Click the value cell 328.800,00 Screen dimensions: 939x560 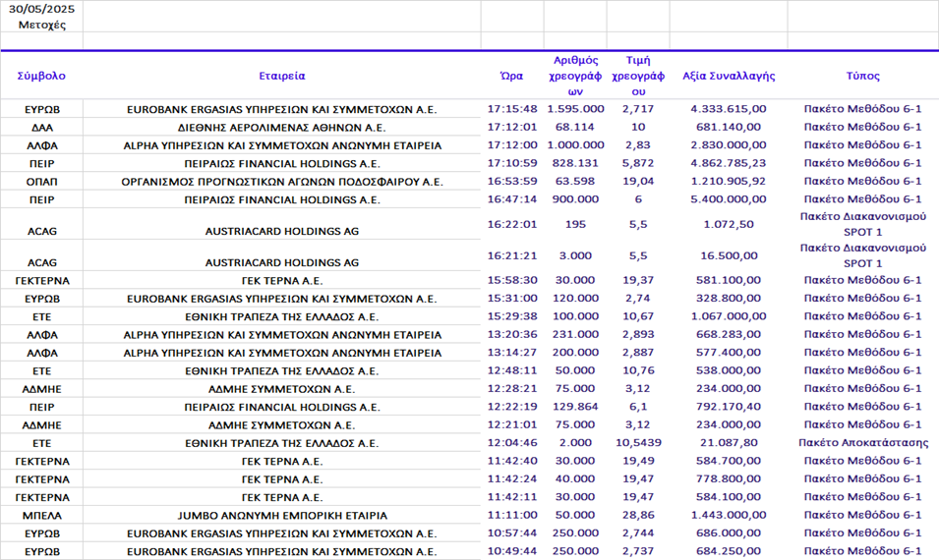pyautogui.click(x=729, y=298)
